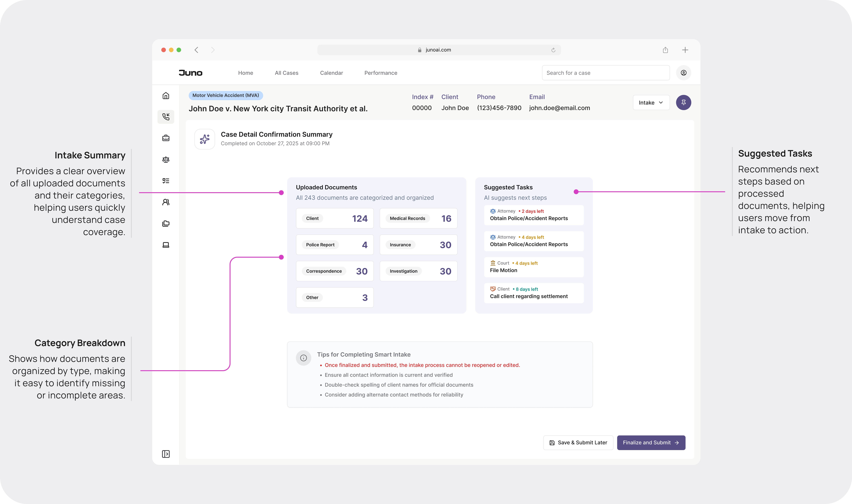Click Save & Submit Later button
Image resolution: width=852 pixels, height=504 pixels.
pyautogui.click(x=578, y=443)
